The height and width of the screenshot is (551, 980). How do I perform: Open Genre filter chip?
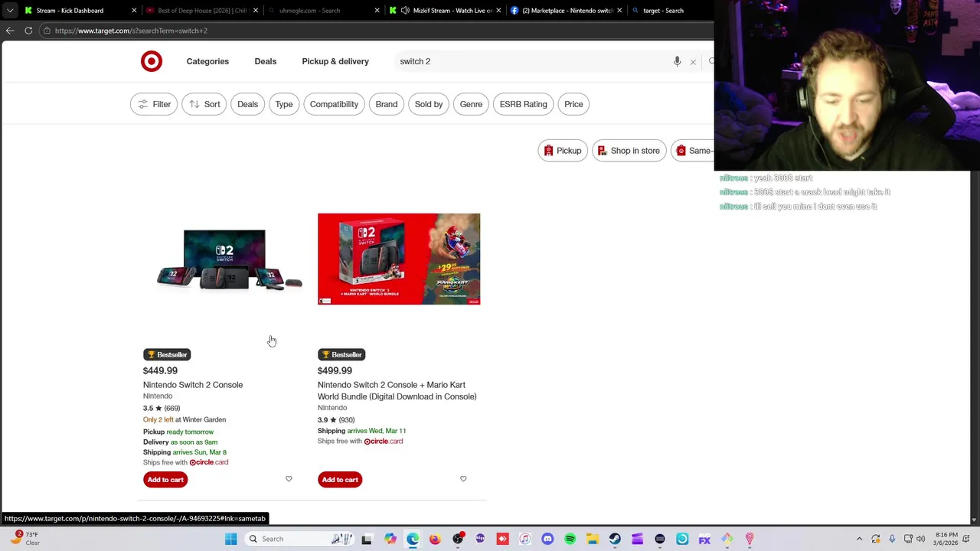[x=471, y=104]
